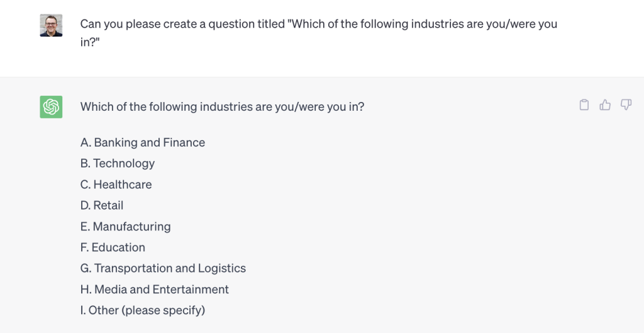Screen dimensions: 644x333
Task: Click the user's profile photo avatar
Action: click(x=51, y=25)
